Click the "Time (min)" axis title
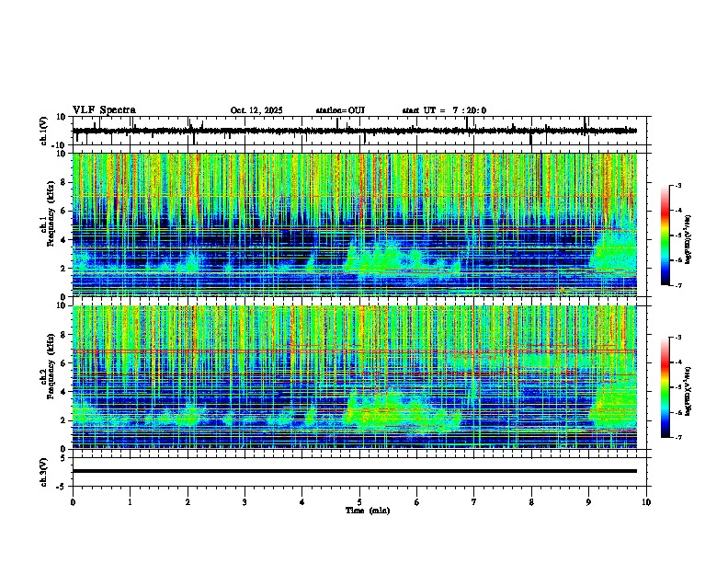This screenshot has width=728, height=563. [368, 511]
